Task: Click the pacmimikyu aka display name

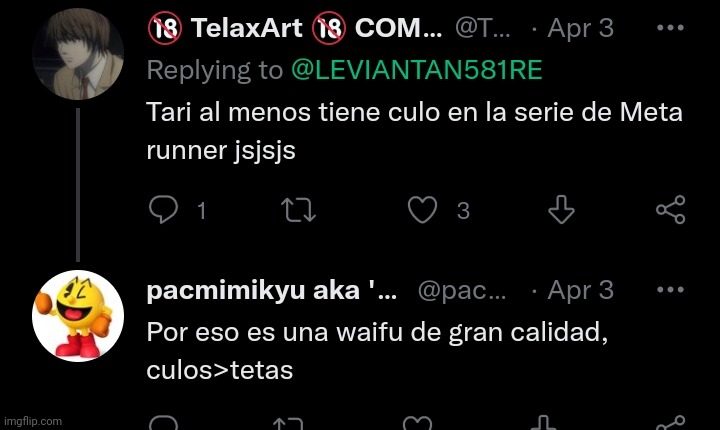Action: [x=272, y=290]
